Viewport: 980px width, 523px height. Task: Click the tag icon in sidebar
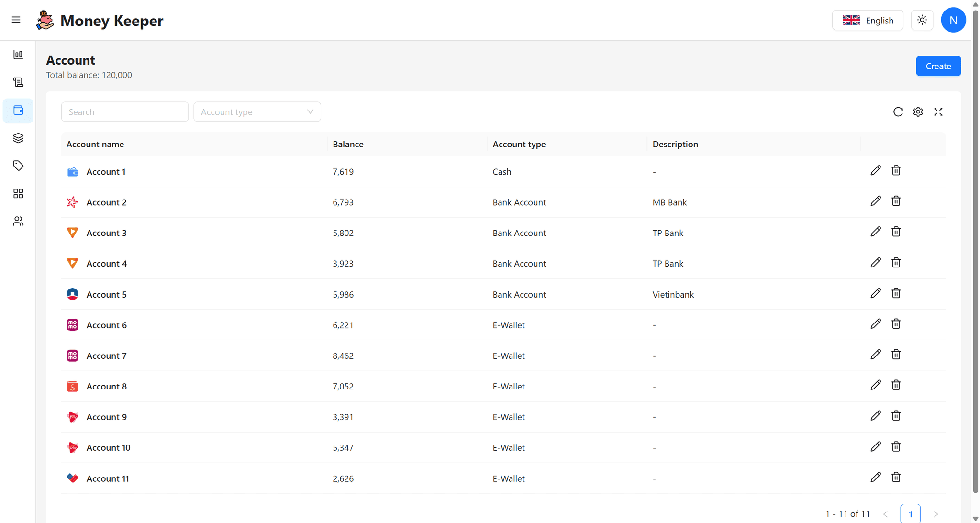pyautogui.click(x=18, y=166)
